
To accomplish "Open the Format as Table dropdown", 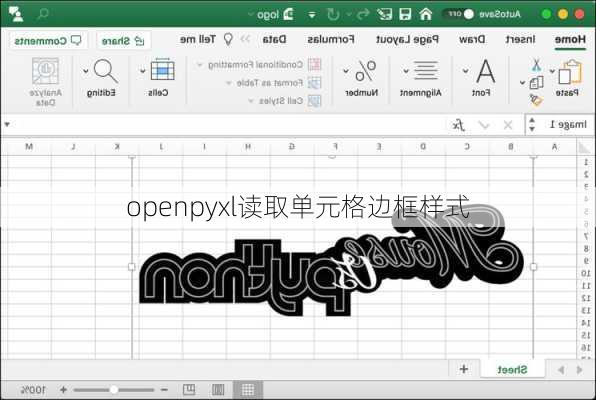I will click(x=228, y=83).
